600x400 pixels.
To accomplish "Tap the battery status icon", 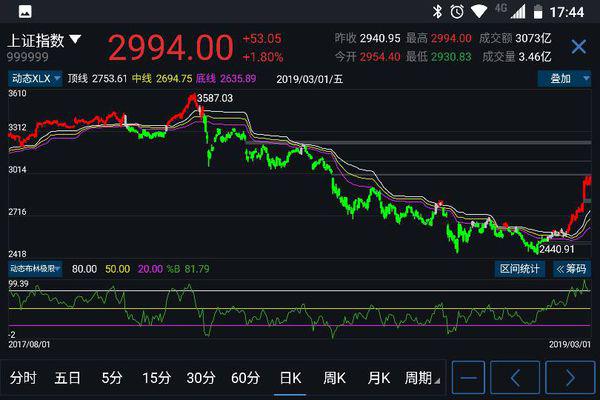I will [538, 11].
